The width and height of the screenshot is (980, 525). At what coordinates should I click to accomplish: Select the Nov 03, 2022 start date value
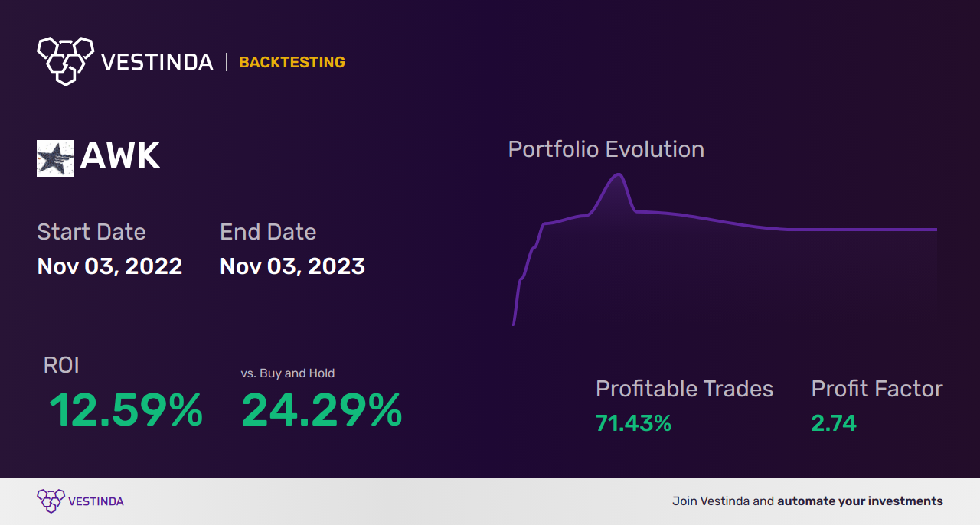click(109, 266)
